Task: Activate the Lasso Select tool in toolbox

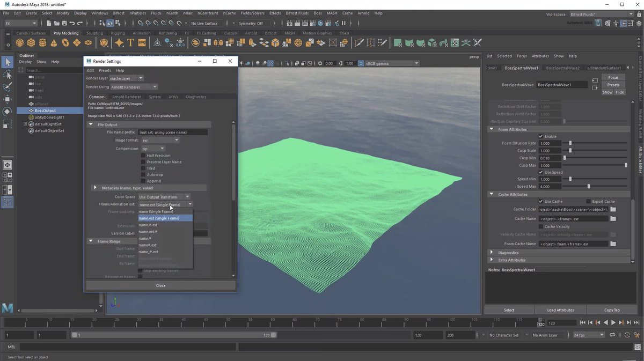Action: tap(8, 75)
